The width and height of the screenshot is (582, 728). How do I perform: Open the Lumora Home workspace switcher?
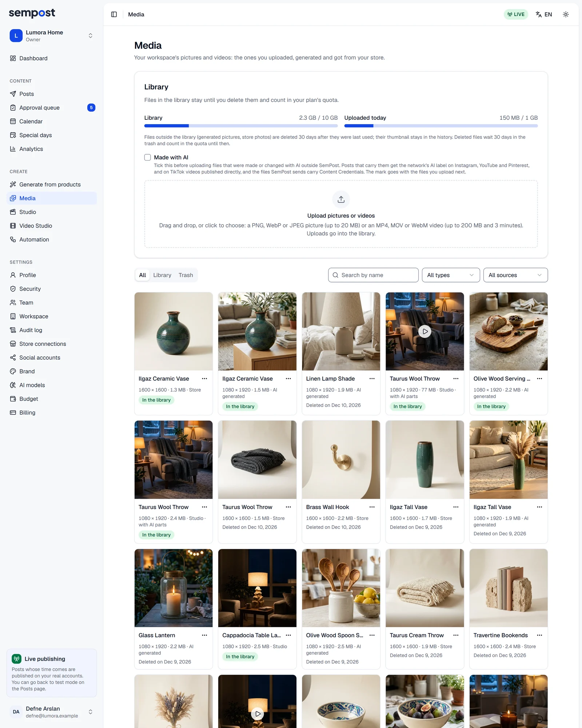(x=52, y=36)
